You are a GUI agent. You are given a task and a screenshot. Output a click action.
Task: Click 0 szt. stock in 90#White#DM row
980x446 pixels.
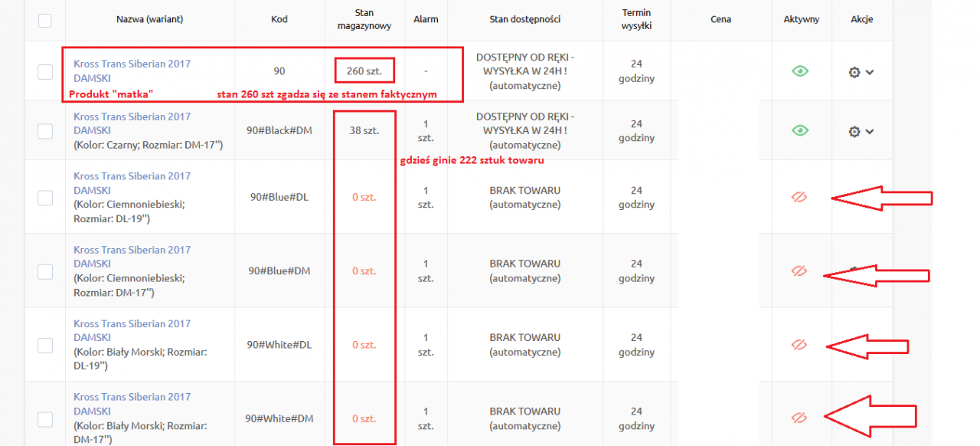click(x=364, y=419)
